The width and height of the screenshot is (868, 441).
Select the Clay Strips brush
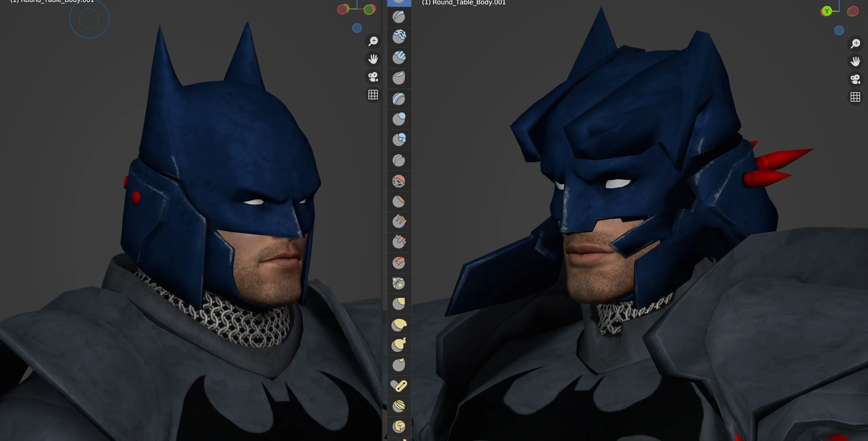pos(399,58)
